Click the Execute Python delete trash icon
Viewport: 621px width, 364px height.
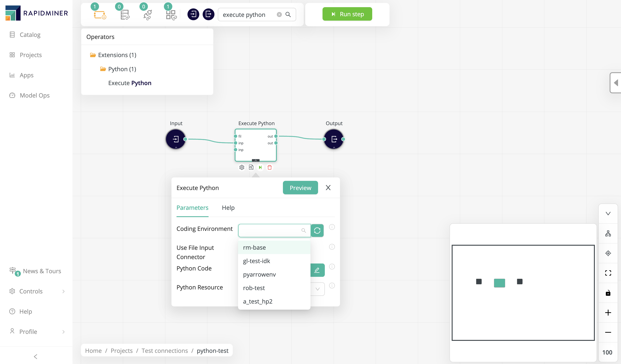(x=270, y=167)
